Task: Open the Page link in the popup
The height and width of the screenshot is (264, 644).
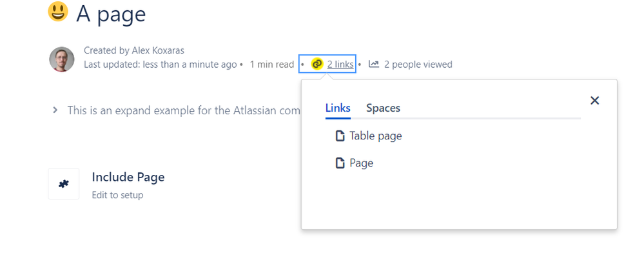Action: click(362, 163)
